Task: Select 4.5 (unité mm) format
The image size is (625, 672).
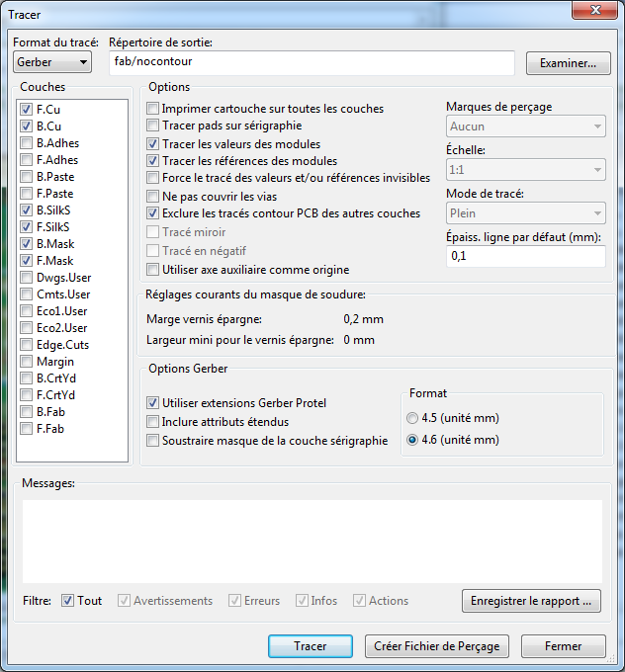Action: coord(412,417)
